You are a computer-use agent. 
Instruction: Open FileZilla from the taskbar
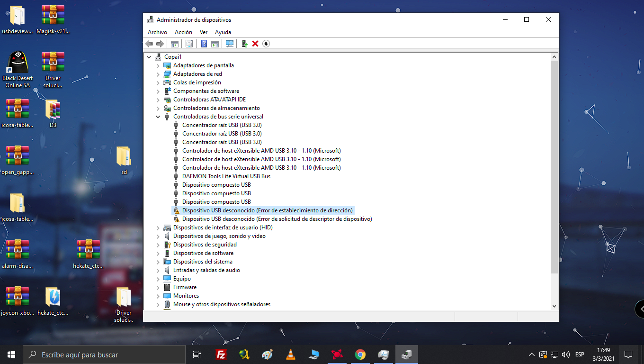[220, 355]
